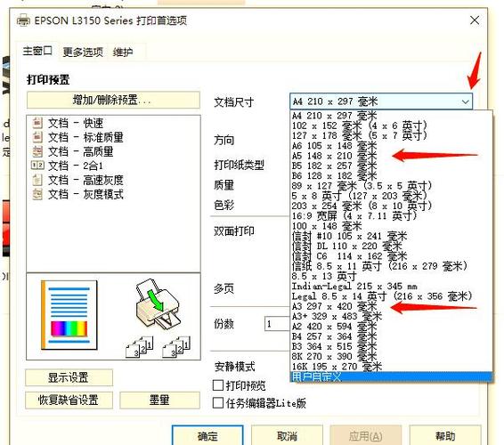504x445 pixels.
Task: Click the 文档 - 2合1 preset icon
Action: coord(37,166)
